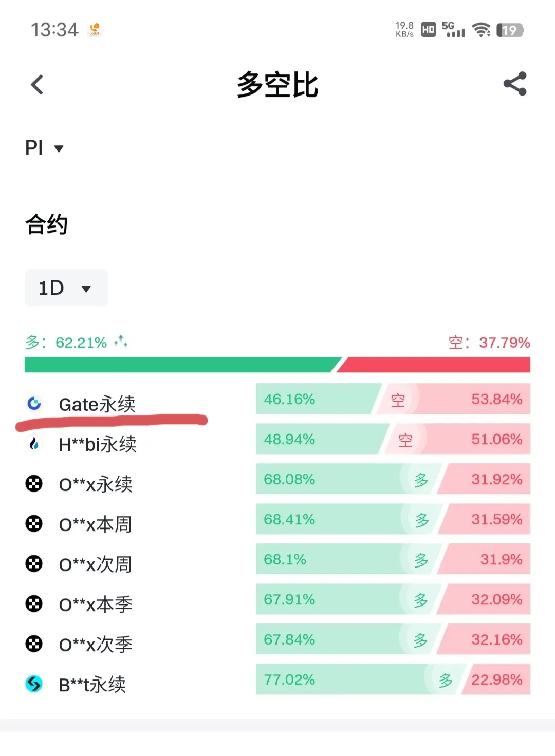Tap the O**x本周 row label
This screenshot has width=555, height=756.
click(x=96, y=524)
